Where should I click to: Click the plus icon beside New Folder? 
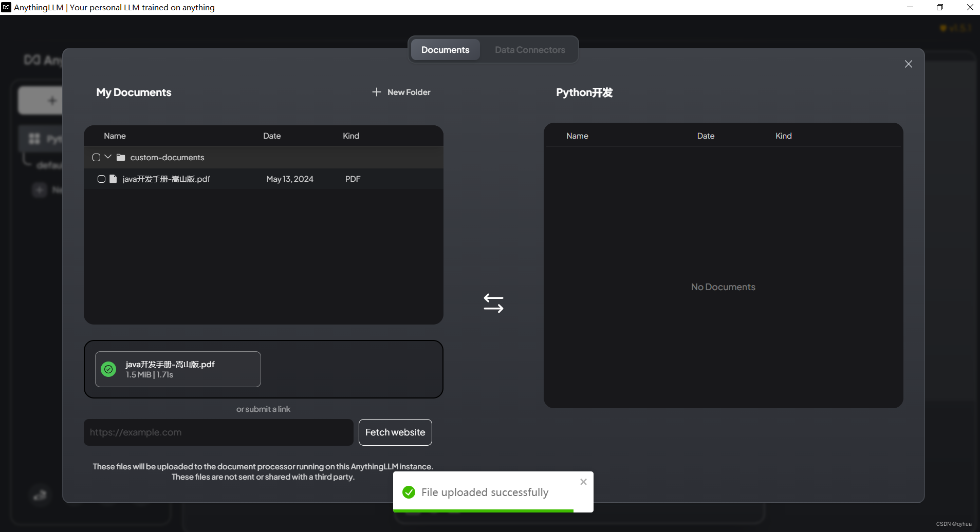point(377,92)
